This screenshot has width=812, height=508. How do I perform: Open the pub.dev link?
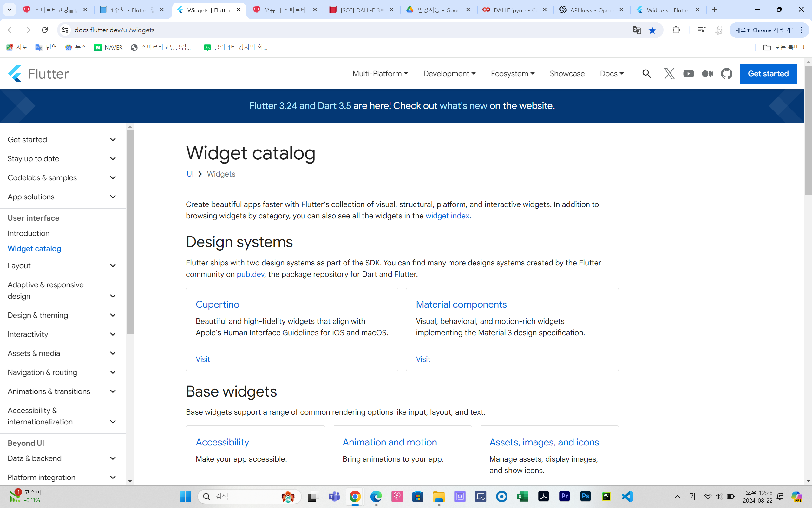[x=250, y=274]
